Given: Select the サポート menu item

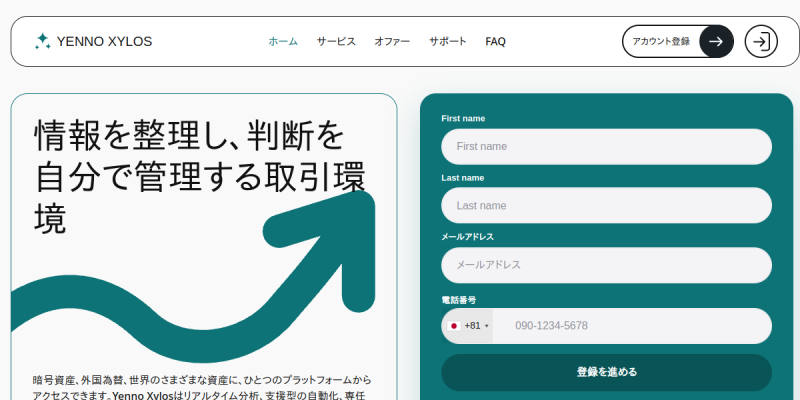Looking at the screenshot, I should (x=447, y=41).
